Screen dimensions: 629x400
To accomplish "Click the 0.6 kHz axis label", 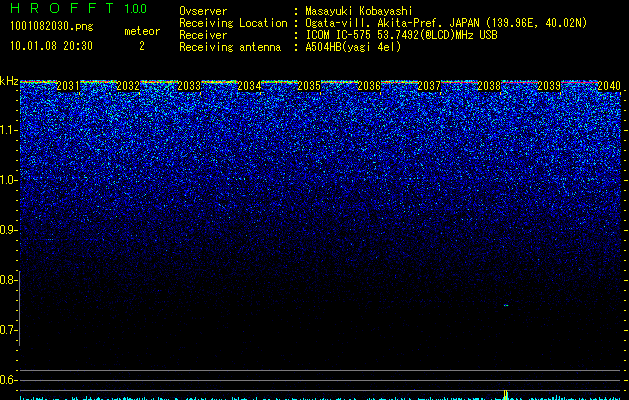I will point(9,380).
